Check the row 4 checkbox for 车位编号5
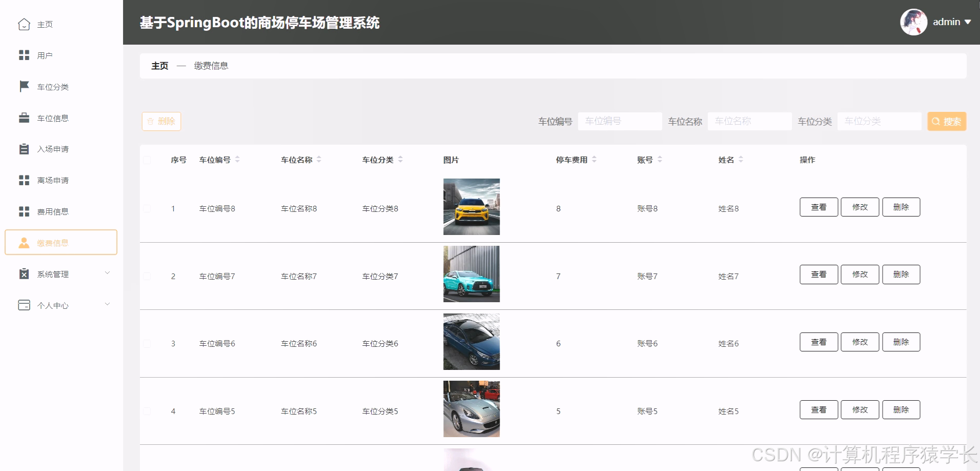 click(147, 411)
